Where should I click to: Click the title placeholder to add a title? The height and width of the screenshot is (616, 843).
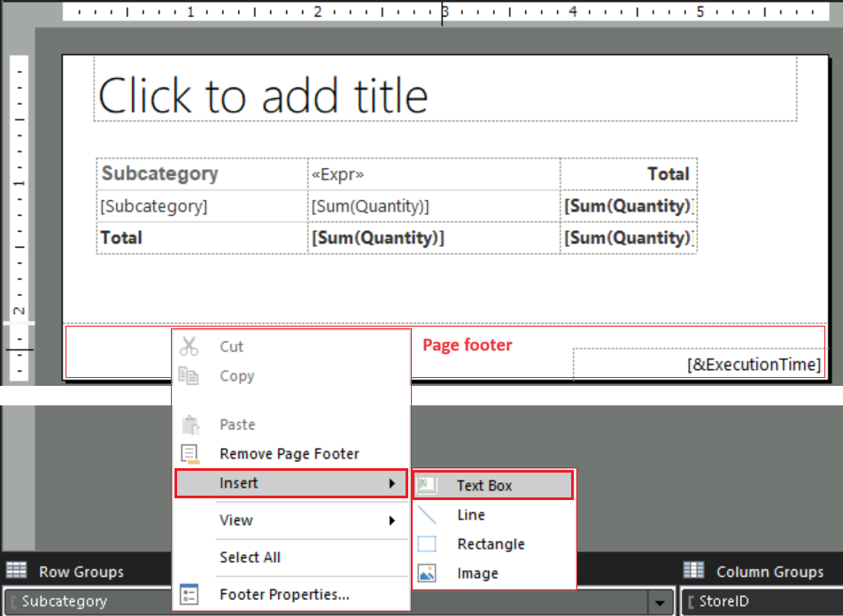coord(266,96)
